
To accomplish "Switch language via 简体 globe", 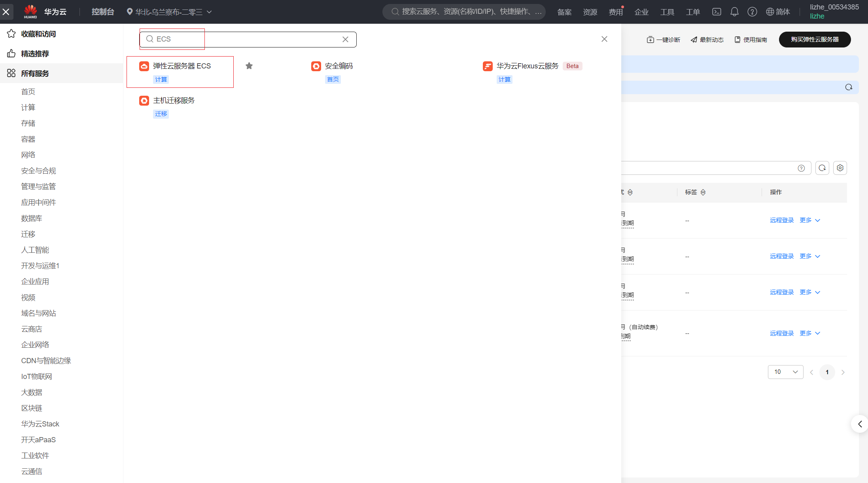I will (778, 12).
